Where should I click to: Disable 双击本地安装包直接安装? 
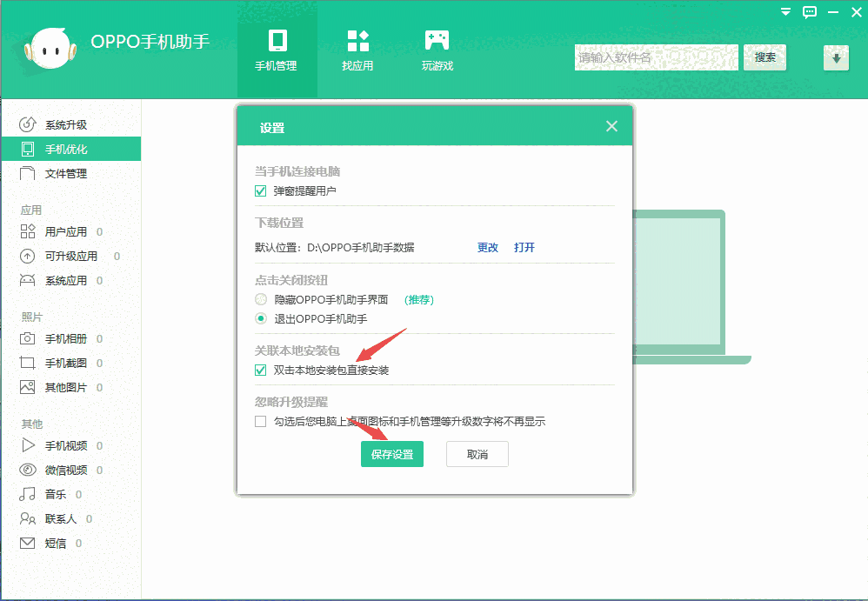[x=260, y=370]
